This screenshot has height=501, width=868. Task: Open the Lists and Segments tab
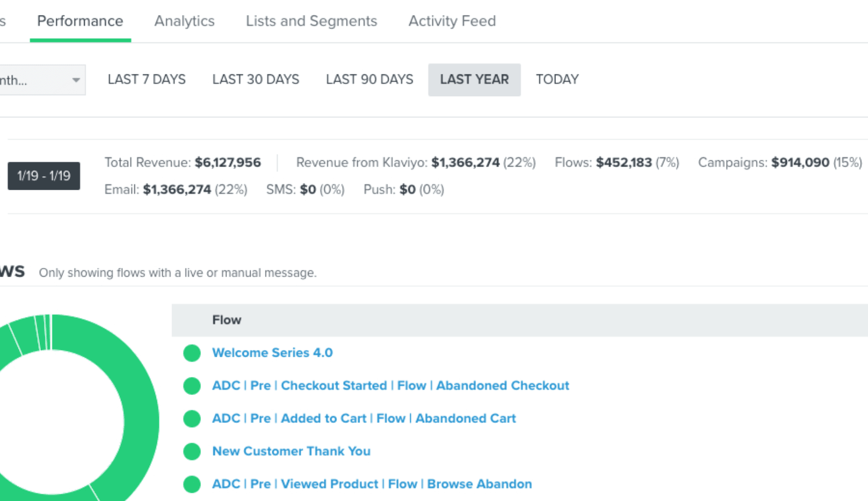click(x=312, y=21)
